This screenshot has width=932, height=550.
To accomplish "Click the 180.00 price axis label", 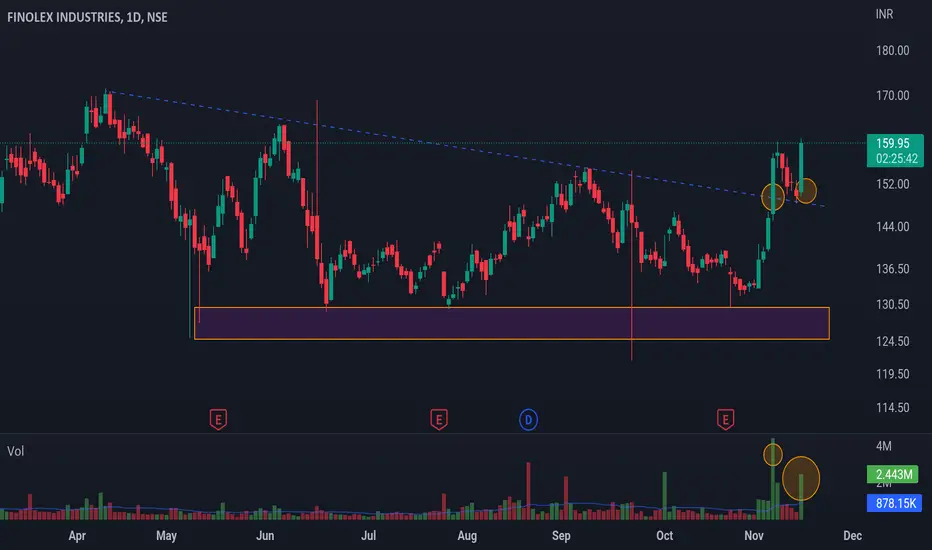I will point(892,51).
